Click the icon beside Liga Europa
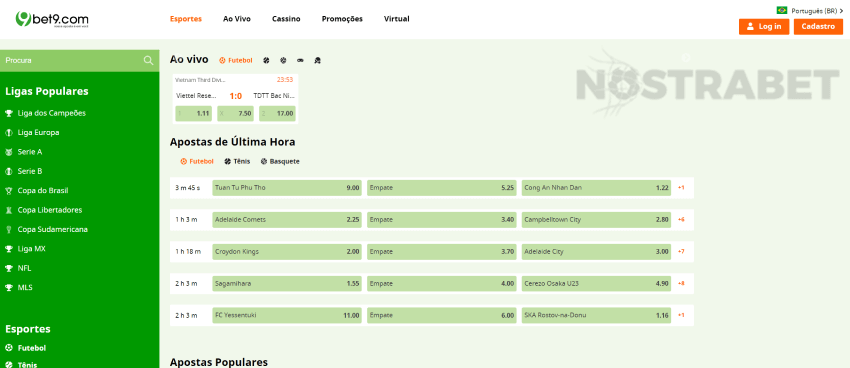Viewport: 850px width, 368px height. pos(9,133)
